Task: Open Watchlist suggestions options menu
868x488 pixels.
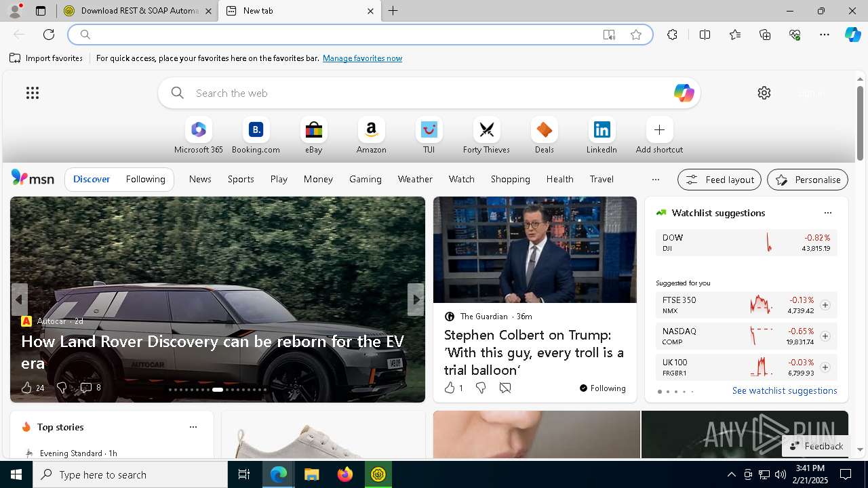Action: (x=827, y=213)
